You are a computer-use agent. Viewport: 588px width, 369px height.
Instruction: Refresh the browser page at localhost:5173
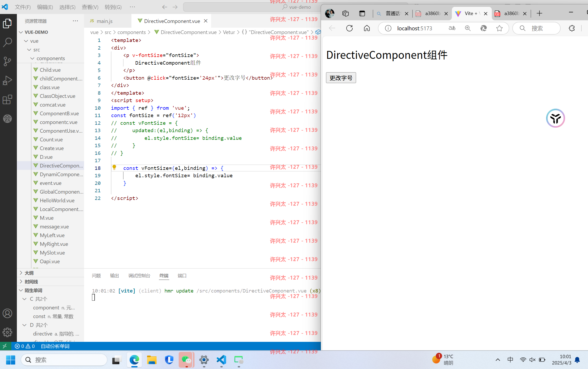tap(349, 28)
